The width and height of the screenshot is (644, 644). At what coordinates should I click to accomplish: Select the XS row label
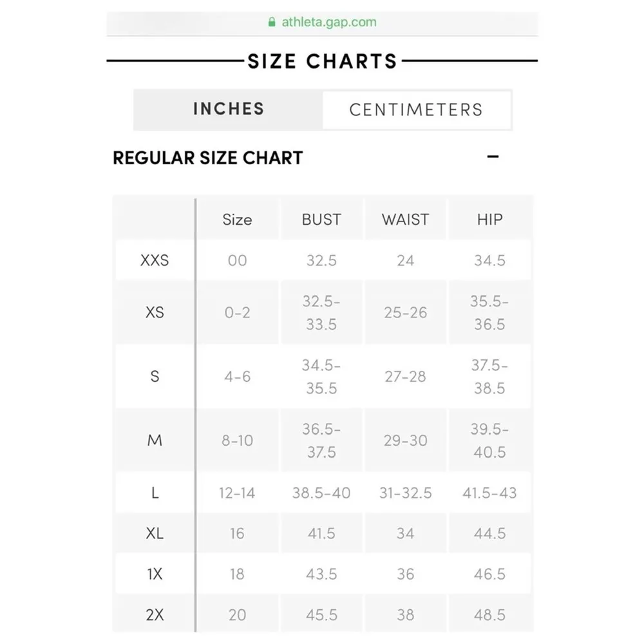[x=155, y=312]
